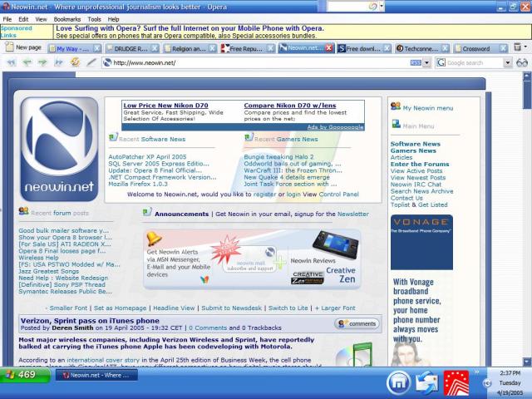Click the Neowin.net logo image
The width and height of the screenshot is (532, 399).
pyautogui.click(x=59, y=149)
